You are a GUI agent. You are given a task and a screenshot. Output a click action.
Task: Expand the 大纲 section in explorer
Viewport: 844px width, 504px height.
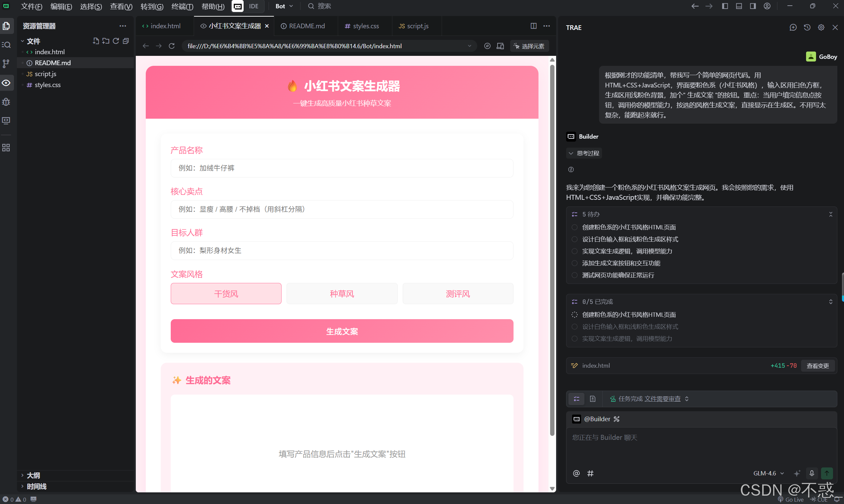point(33,475)
